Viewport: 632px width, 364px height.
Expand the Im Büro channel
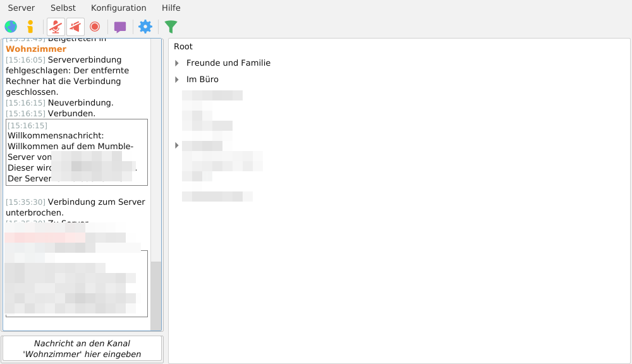[177, 79]
